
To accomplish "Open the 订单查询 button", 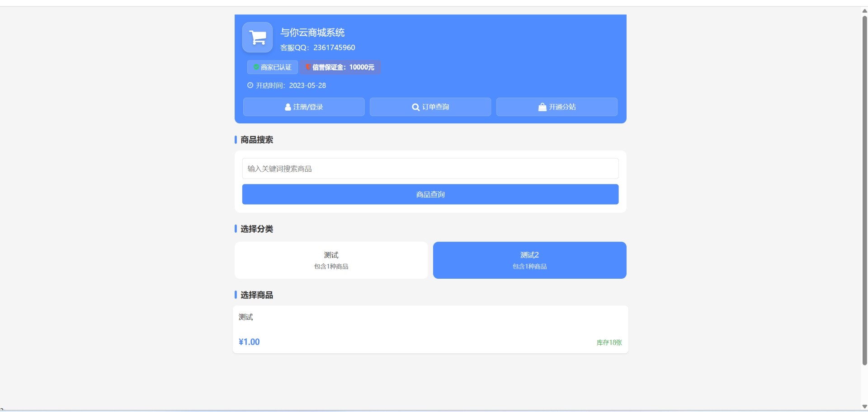I will [x=430, y=107].
